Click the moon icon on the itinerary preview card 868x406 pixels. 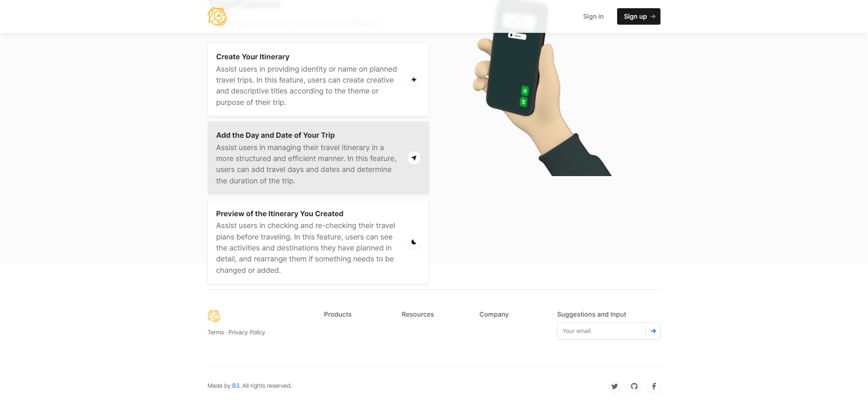[x=413, y=242]
